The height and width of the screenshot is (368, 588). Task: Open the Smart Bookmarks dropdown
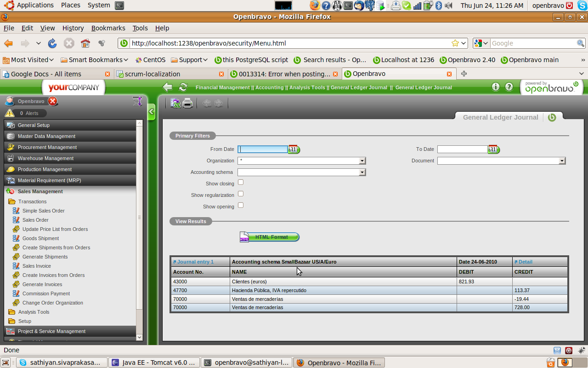pyautogui.click(x=95, y=60)
